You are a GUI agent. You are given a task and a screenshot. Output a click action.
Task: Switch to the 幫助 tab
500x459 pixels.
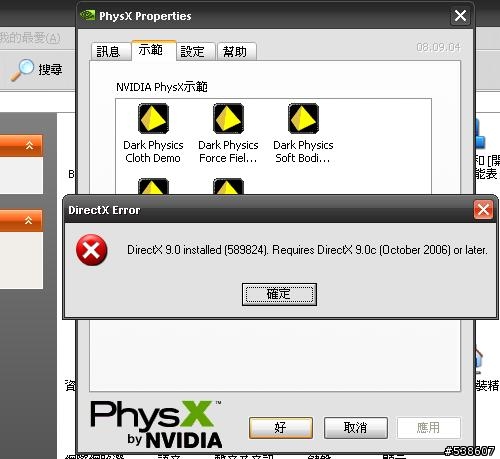(237, 51)
